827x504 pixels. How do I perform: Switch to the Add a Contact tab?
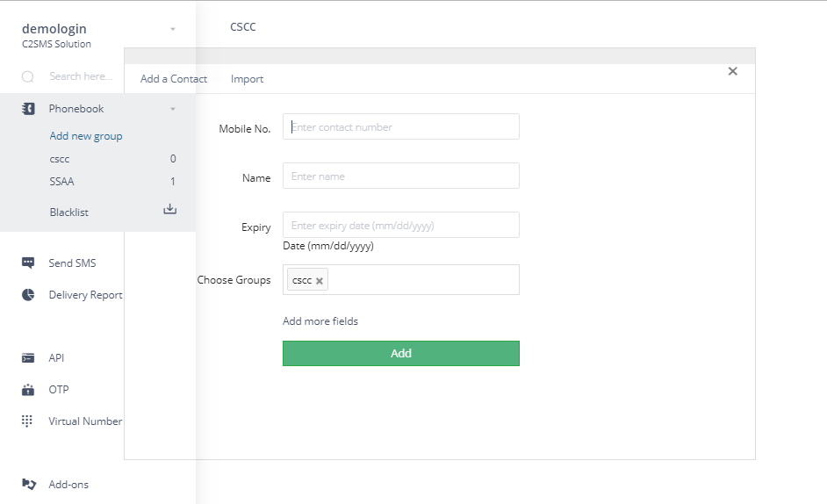(174, 79)
